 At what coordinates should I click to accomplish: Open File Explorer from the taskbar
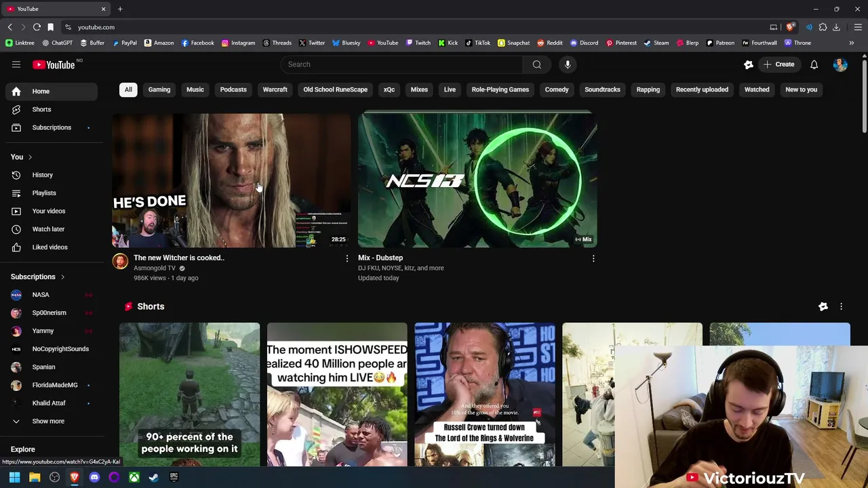point(35,477)
